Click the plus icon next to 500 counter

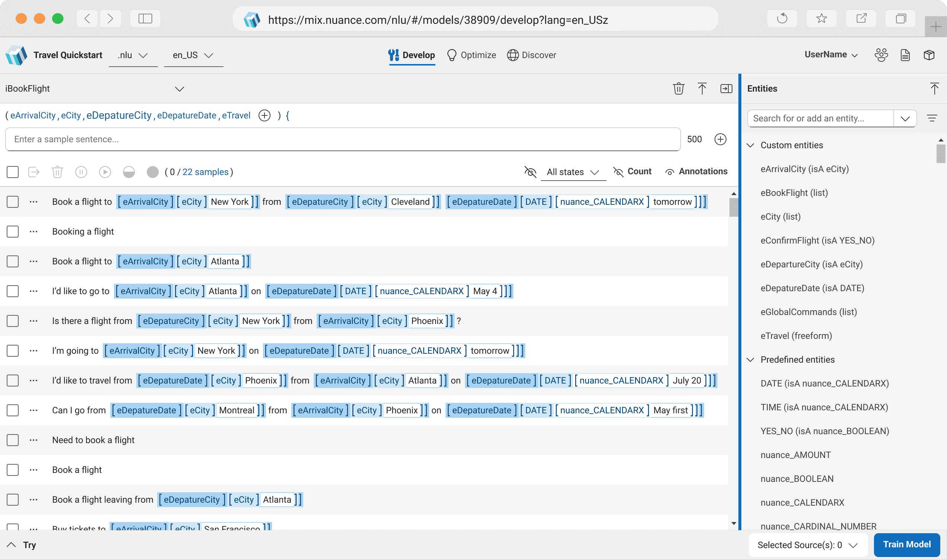[720, 139]
